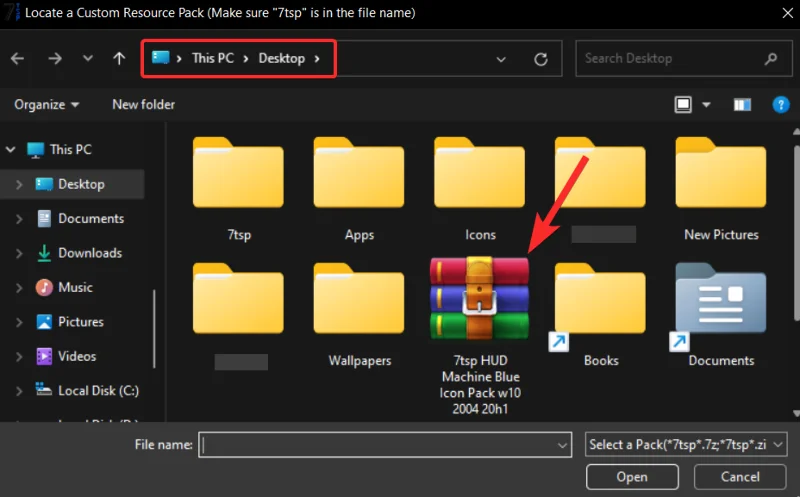Viewport: 800px width, 497px height.
Task: Click the Open button
Action: (x=632, y=477)
